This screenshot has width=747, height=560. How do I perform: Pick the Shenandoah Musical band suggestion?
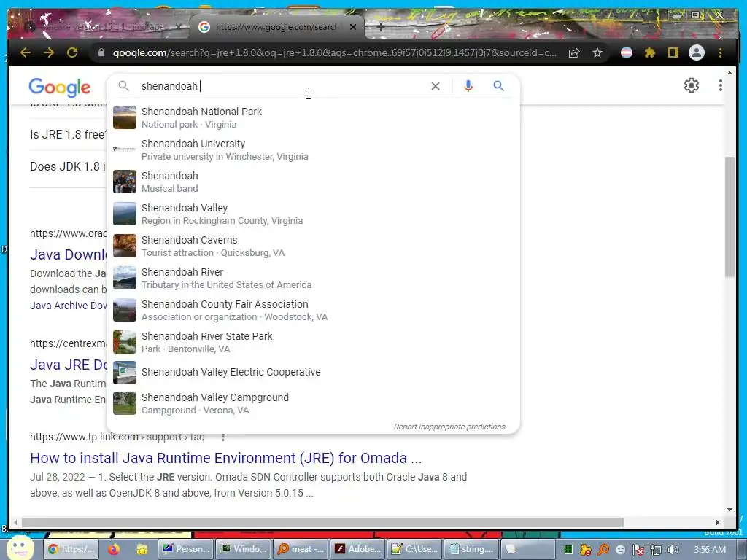[x=313, y=182]
